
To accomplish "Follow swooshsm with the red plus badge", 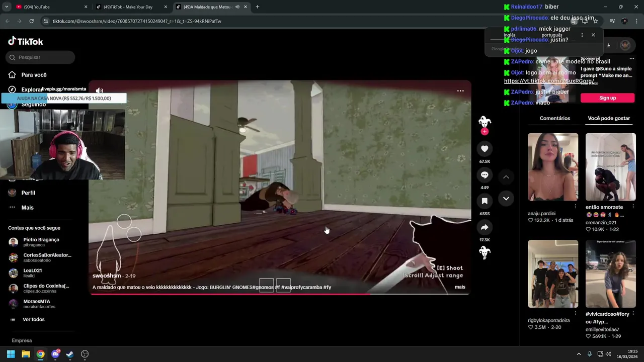I will coord(485,132).
